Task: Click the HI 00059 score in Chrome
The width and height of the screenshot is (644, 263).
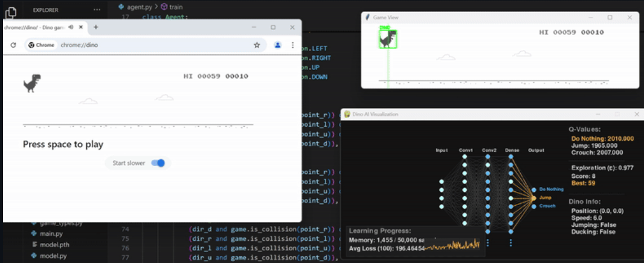Action: pyautogui.click(x=202, y=77)
